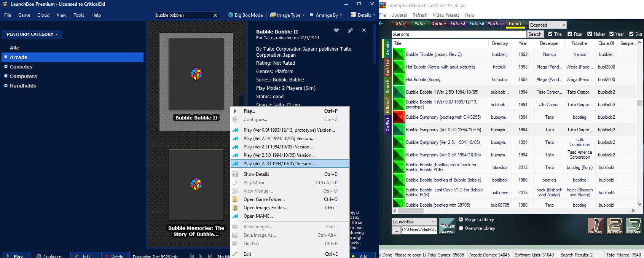Open the PLATFORM CATEGORY dropdown

(x=32, y=34)
